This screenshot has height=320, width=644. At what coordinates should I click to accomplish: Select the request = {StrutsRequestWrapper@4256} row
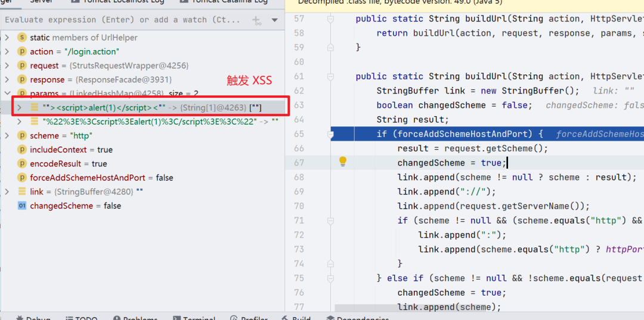pos(143,66)
